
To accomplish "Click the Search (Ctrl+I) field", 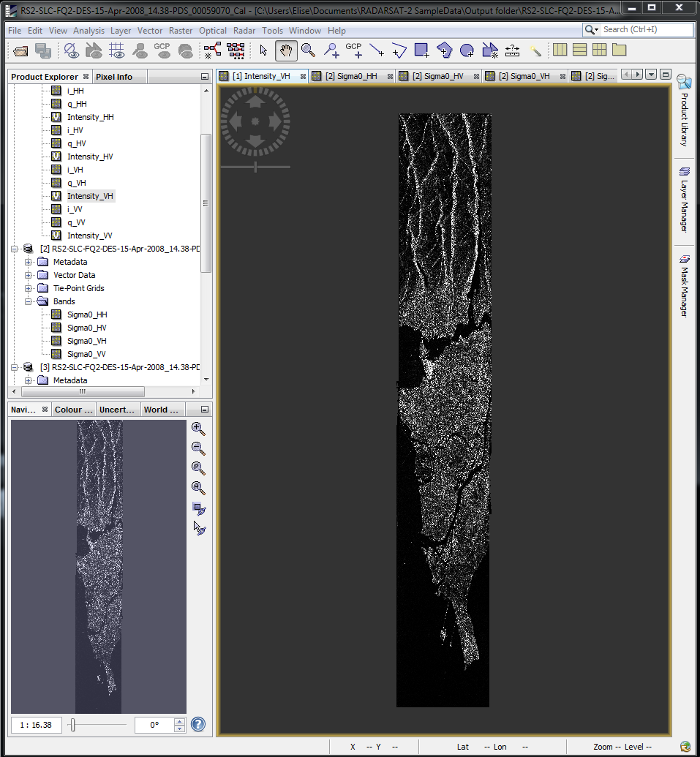I will [647, 29].
